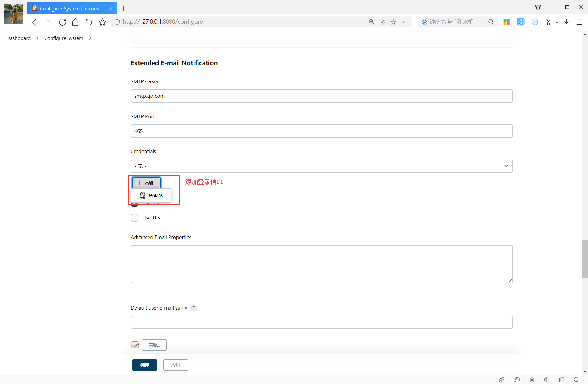Edit the SMTP Port field

coord(321,131)
